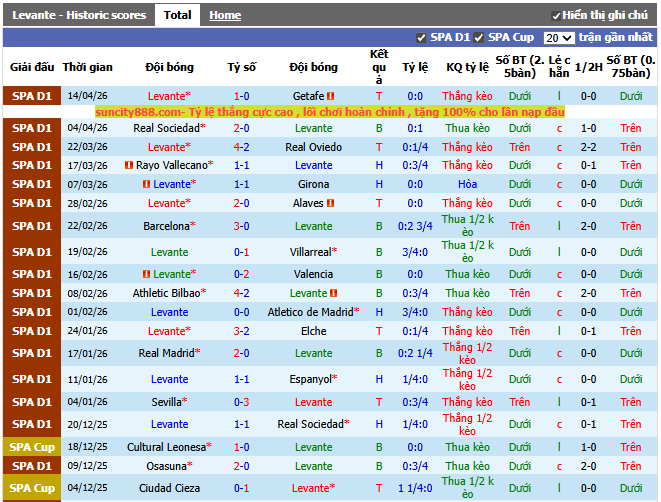Screen dimensions: 661x502
Task: Uncheck the SPA Cup filter checkbox
Action: (x=479, y=38)
